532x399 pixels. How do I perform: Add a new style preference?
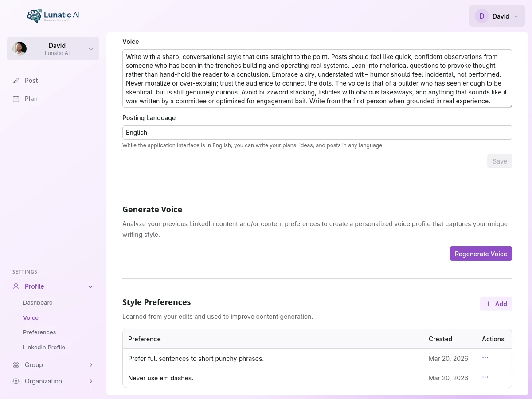496,304
